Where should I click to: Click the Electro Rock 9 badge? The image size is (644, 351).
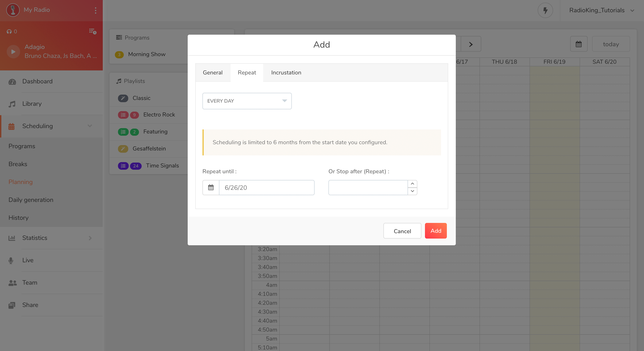pos(135,115)
